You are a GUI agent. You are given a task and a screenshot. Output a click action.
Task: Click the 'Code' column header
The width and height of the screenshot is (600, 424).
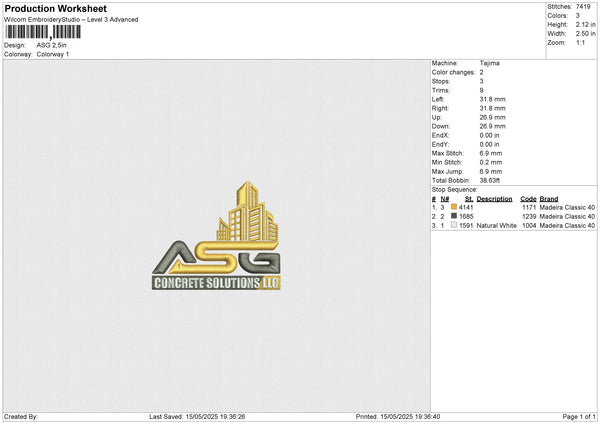[x=528, y=199]
